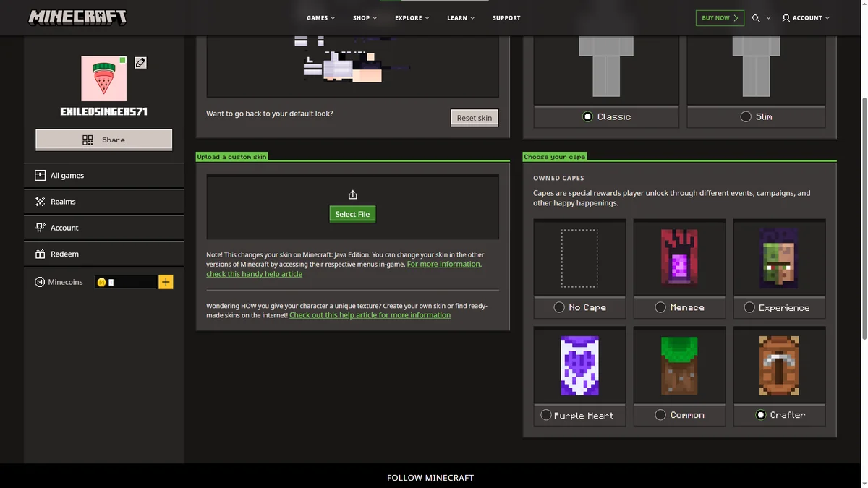Open Account in sidebar
The height and width of the screenshot is (488, 868).
click(x=104, y=228)
